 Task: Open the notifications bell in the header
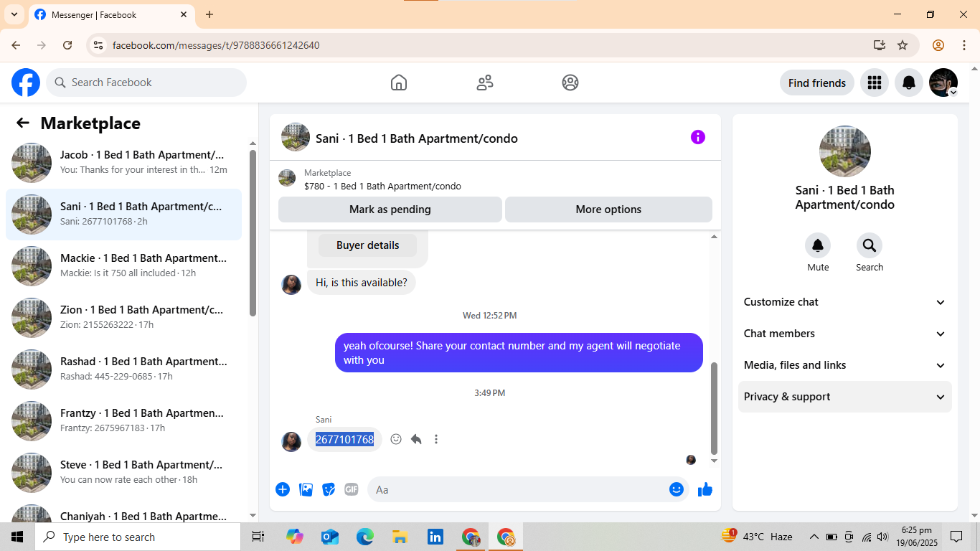coord(909,83)
